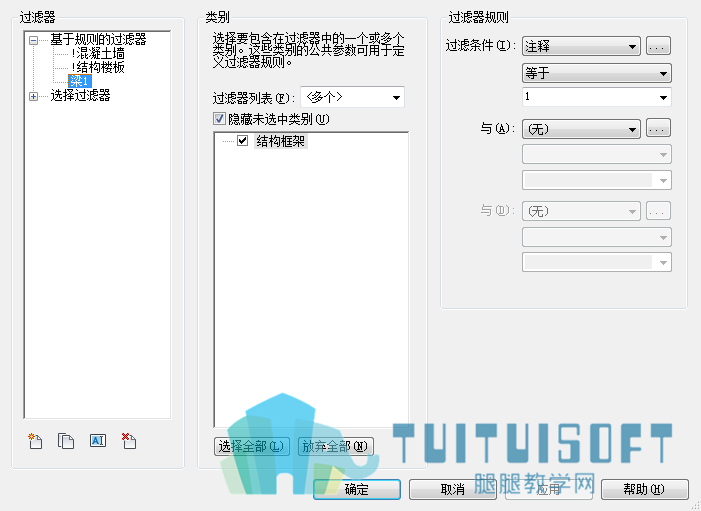Click the 放弃全部 button
The width and height of the screenshot is (701, 511).
pos(335,446)
